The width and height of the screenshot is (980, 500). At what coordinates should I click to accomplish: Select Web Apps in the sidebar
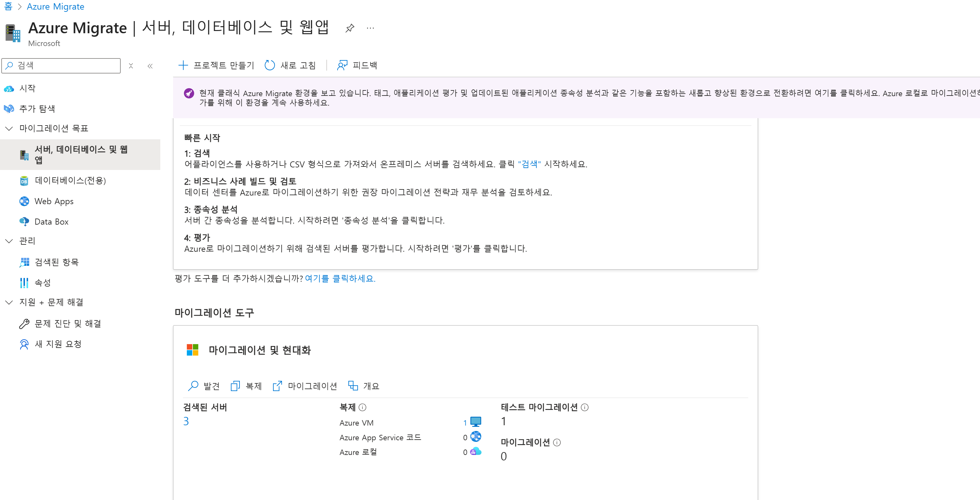pyautogui.click(x=54, y=201)
